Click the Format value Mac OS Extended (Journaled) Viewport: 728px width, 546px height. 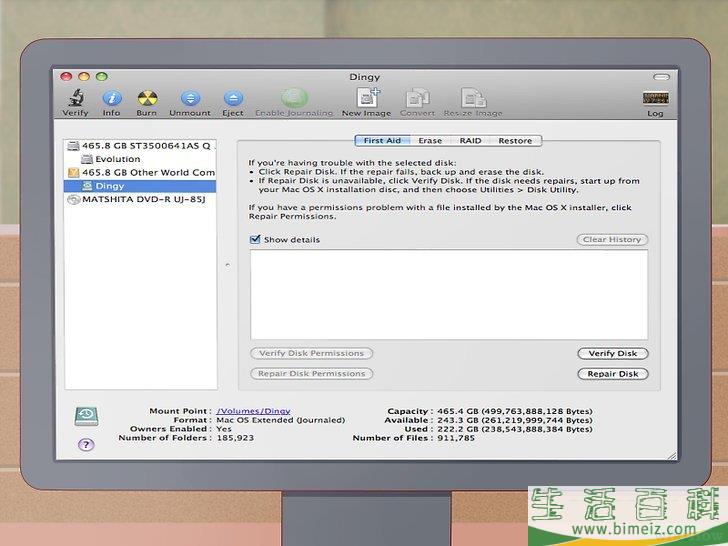(x=281, y=420)
